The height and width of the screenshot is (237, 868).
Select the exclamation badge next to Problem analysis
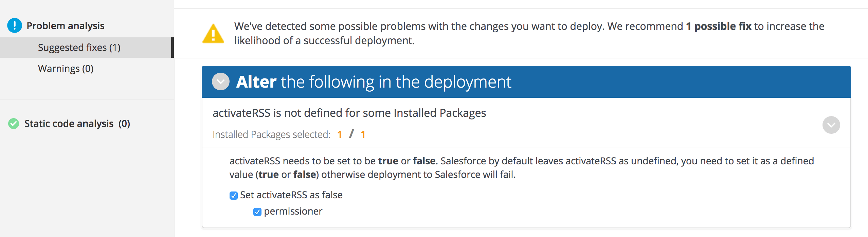14,25
